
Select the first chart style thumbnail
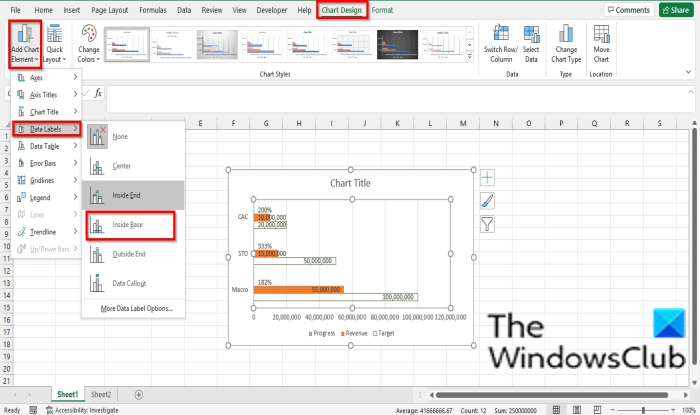coord(127,45)
